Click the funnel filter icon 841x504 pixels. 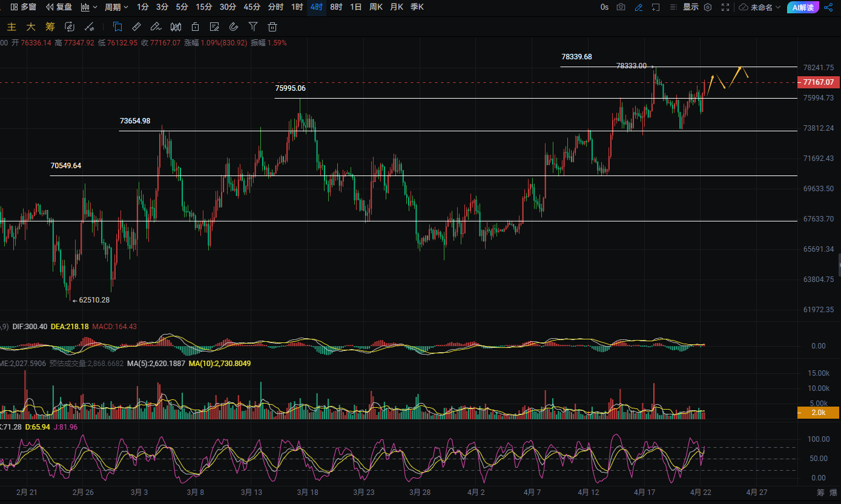253,27
